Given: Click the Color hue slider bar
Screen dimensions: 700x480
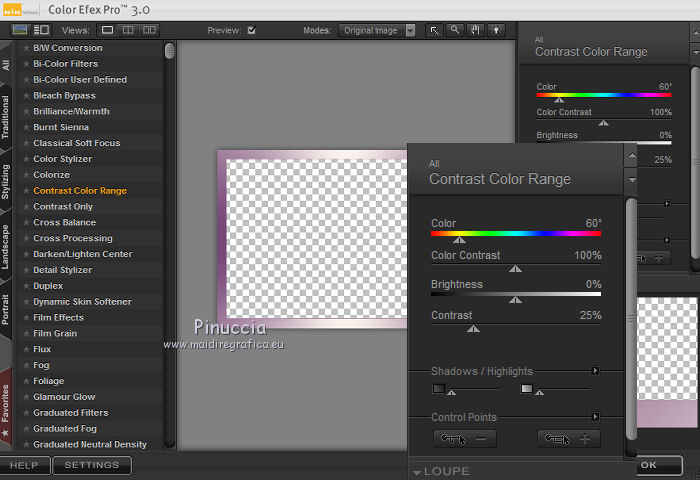Looking at the screenshot, I should pyautogui.click(x=515, y=233).
